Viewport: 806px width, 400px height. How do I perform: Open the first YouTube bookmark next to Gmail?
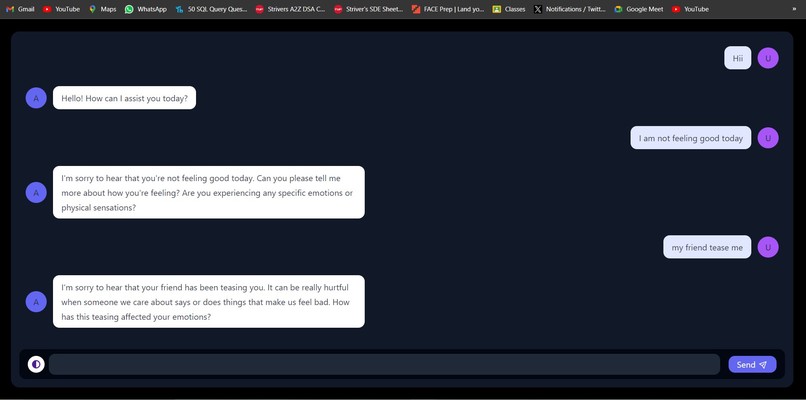pyautogui.click(x=61, y=9)
